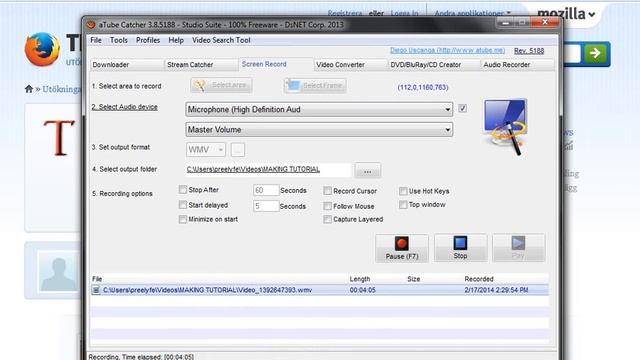Click the Select area button
Image resolution: width=640 pixels, height=360 pixels.
point(221,85)
